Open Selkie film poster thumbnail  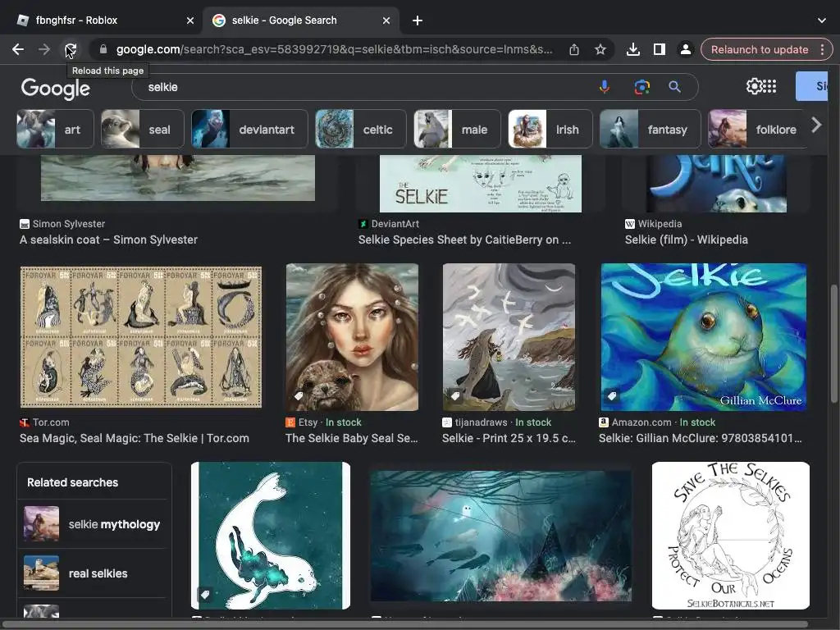(x=716, y=184)
